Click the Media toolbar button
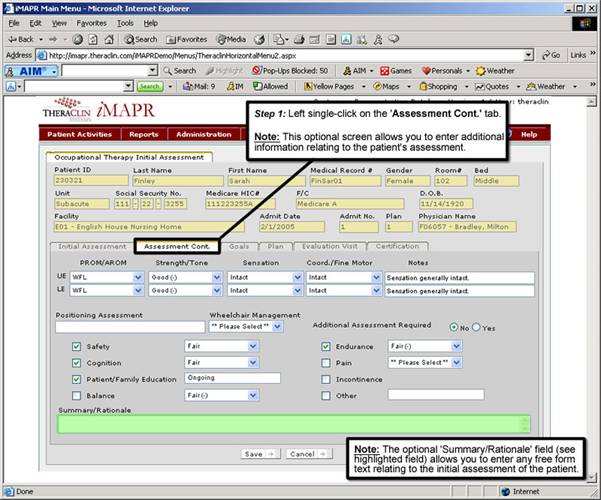 231,39
